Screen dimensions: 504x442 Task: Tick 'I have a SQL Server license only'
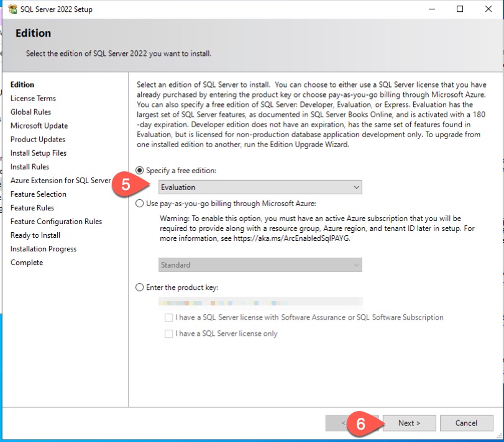coord(169,333)
